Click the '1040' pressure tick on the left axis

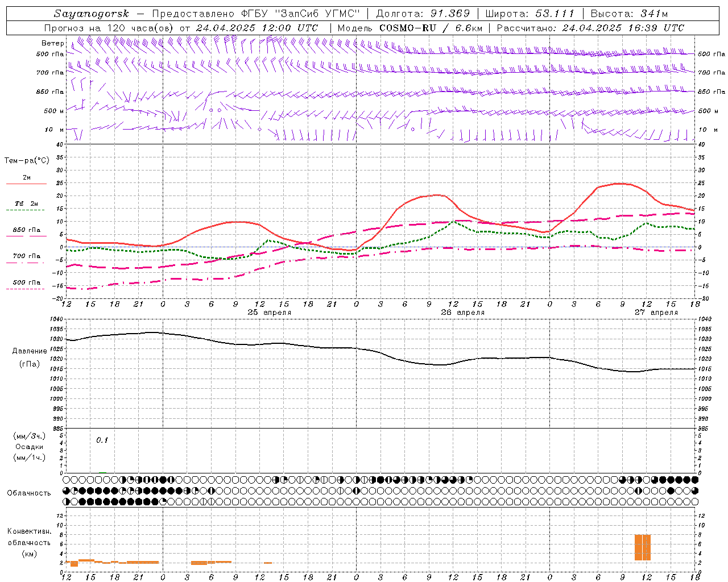tap(57, 319)
